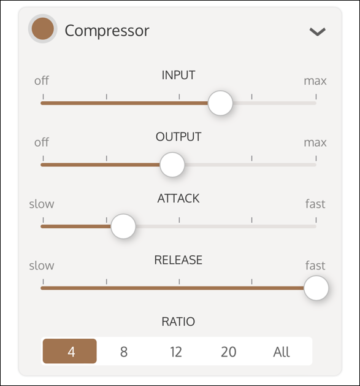Viewport: 360px width, 386px height.
Task: Set OUTPUT slider to max end
Action: [316, 165]
